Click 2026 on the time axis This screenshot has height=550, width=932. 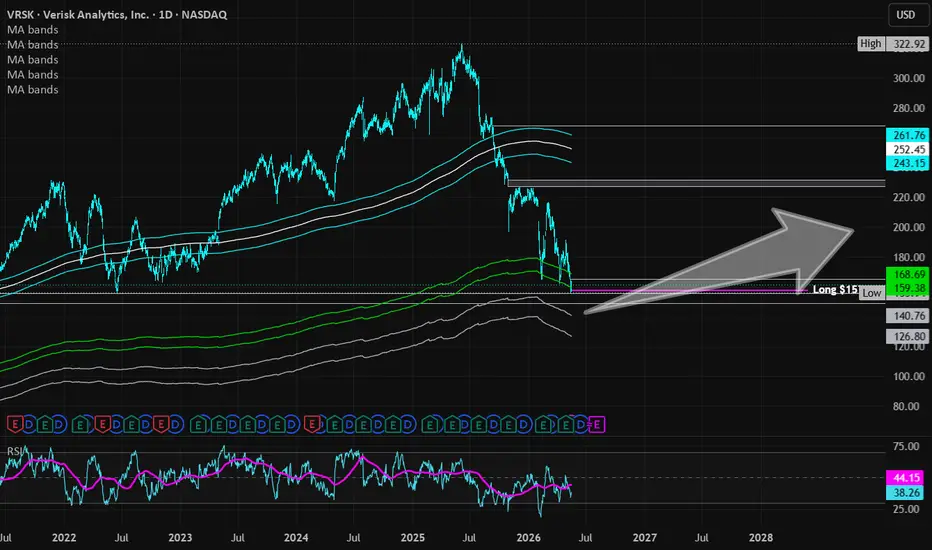click(x=528, y=538)
